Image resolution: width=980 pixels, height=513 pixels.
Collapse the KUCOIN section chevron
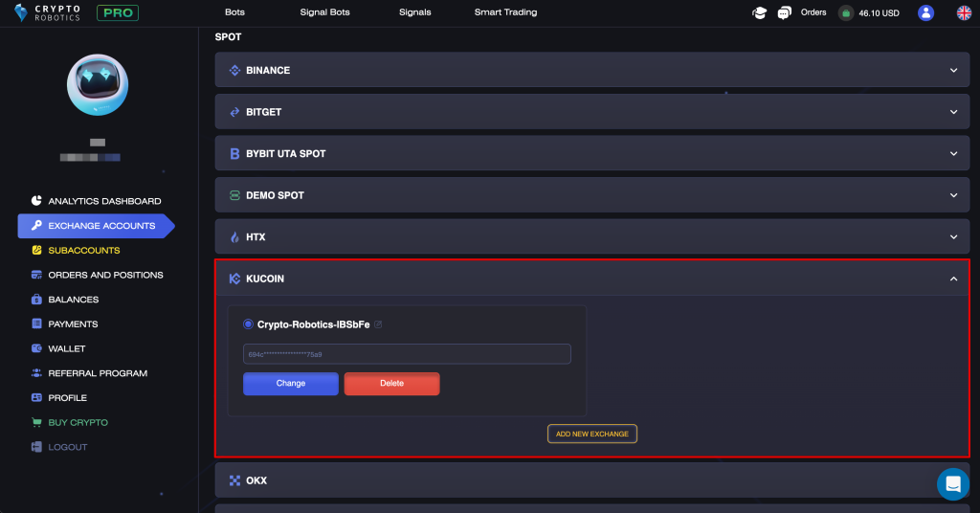(953, 279)
